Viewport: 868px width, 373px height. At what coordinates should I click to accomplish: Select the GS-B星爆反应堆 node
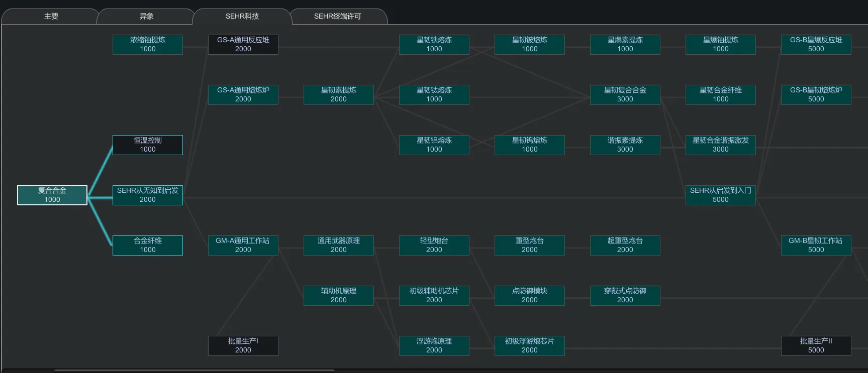(x=816, y=45)
